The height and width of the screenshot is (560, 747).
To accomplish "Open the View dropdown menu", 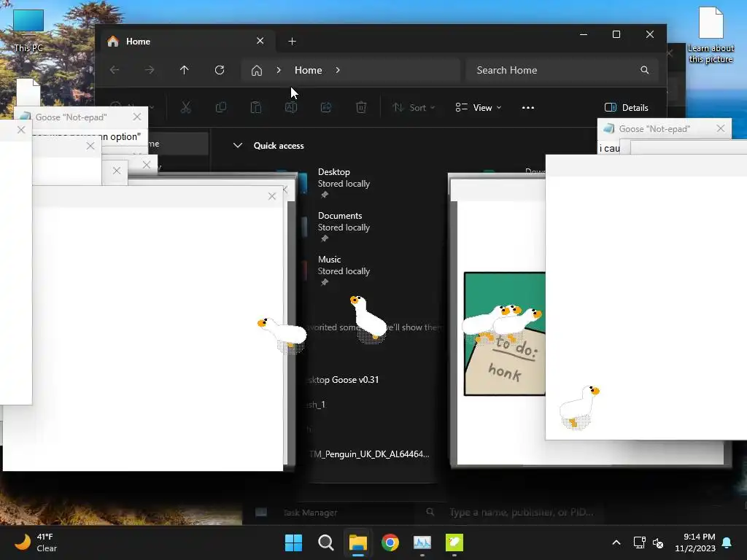I will (479, 108).
